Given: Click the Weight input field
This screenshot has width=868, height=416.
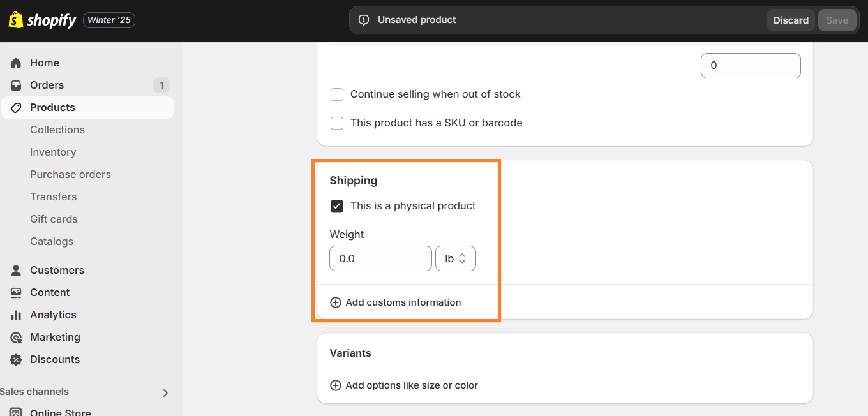Looking at the screenshot, I should point(380,258).
